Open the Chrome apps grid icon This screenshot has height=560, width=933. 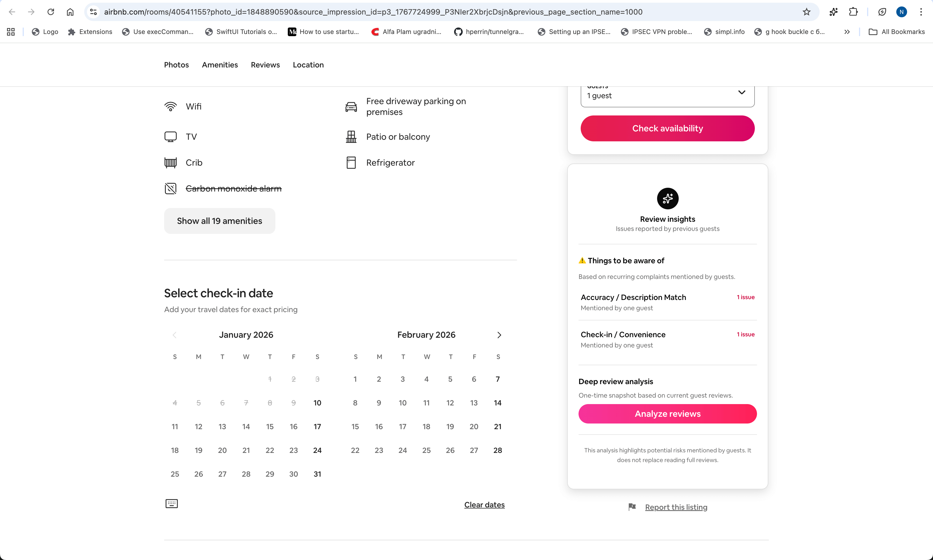pos(11,32)
